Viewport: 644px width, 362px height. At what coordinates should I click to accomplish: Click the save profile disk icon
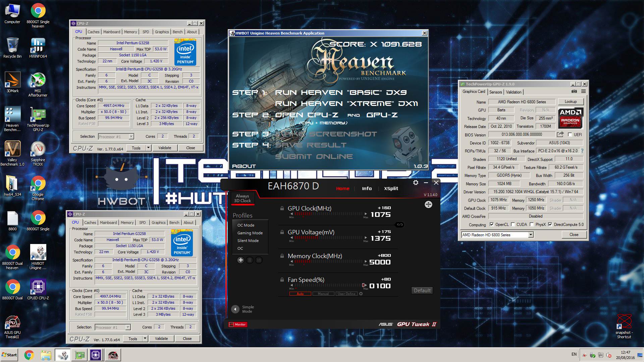click(259, 260)
